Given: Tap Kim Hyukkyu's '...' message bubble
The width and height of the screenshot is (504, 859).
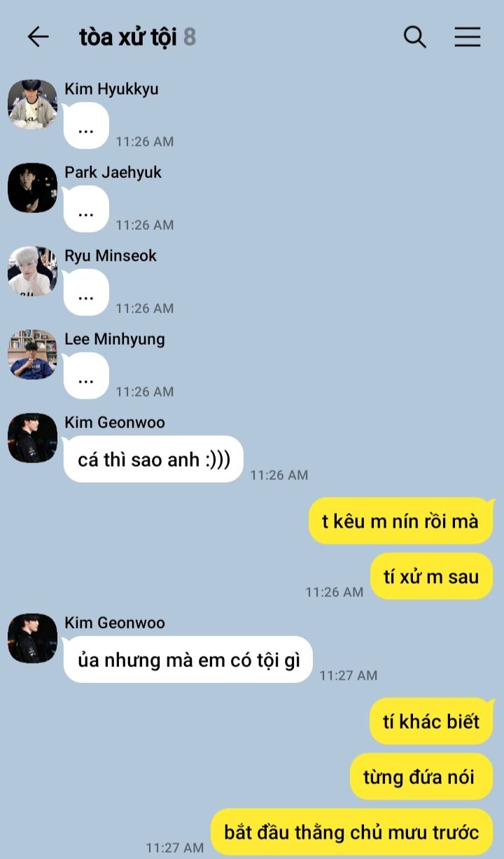Looking at the screenshot, I should (86, 126).
